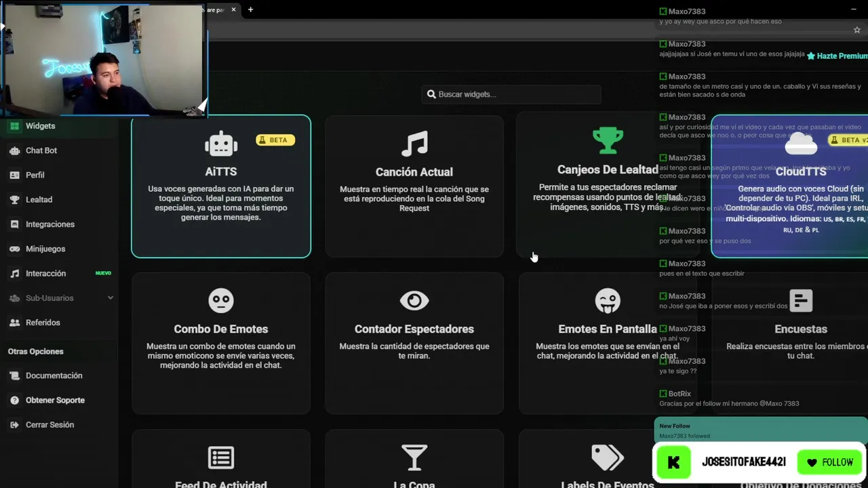
Task: Click the Interacción music note icon
Action: (x=14, y=274)
